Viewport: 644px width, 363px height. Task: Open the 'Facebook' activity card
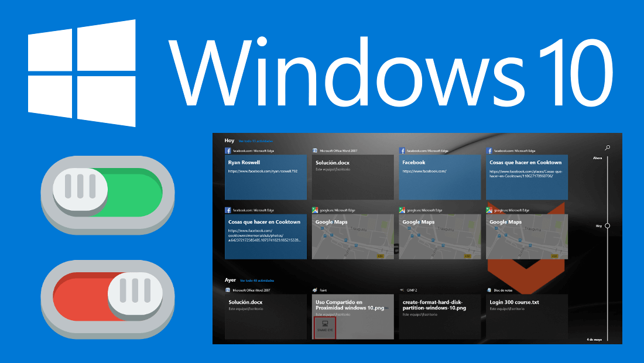pyautogui.click(x=440, y=177)
